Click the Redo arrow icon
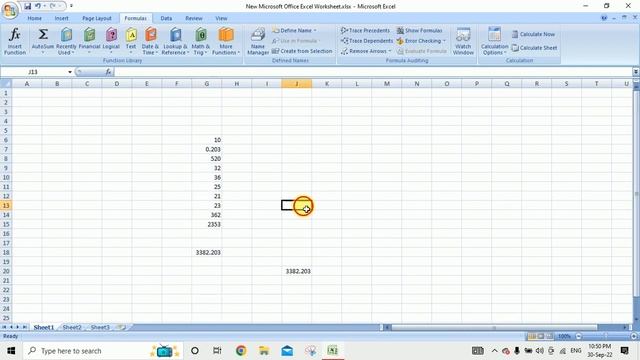 click(x=53, y=6)
